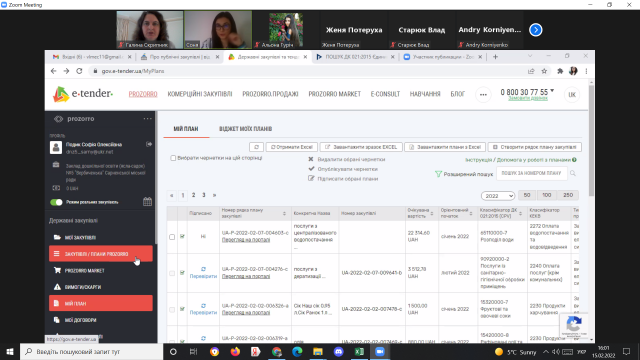Select the Мій план tab
This screenshot has width=640, height=360.
pyautogui.click(x=186, y=129)
